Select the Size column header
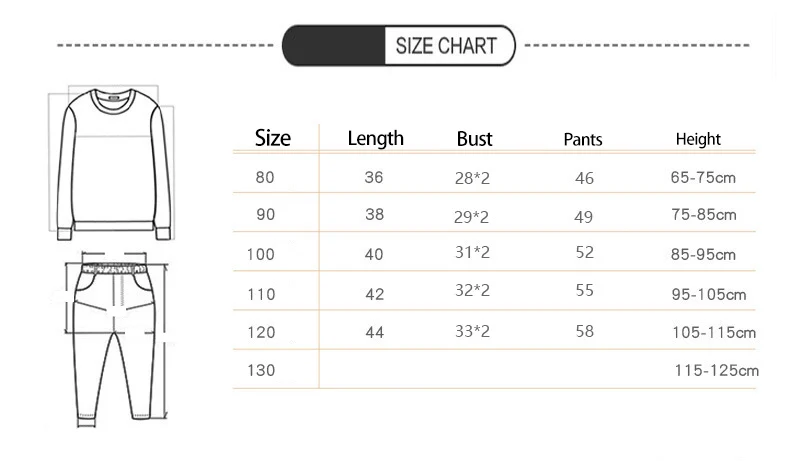 point(273,138)
